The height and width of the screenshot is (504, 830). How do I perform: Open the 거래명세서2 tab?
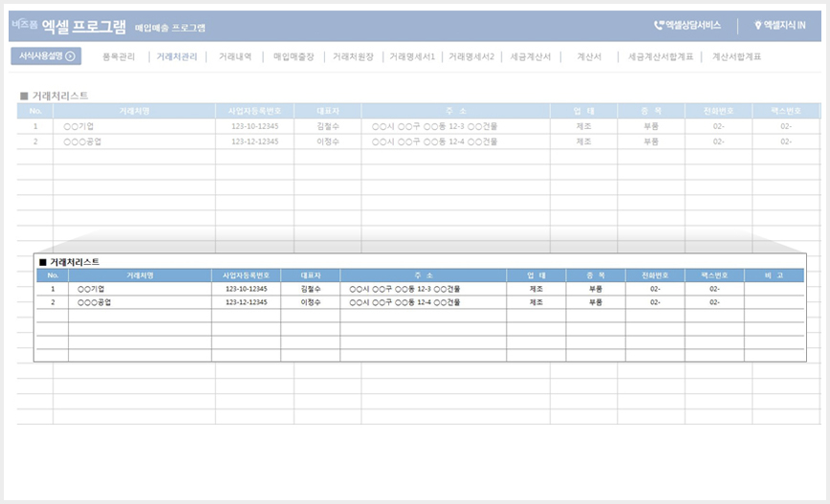coord(471,56)
